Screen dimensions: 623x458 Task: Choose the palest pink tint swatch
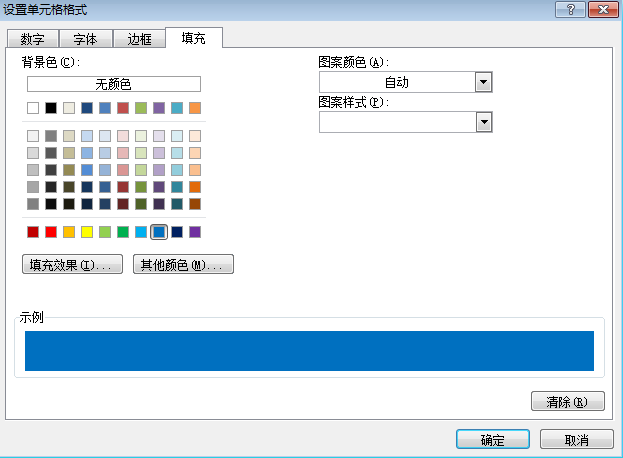(123, 136)
